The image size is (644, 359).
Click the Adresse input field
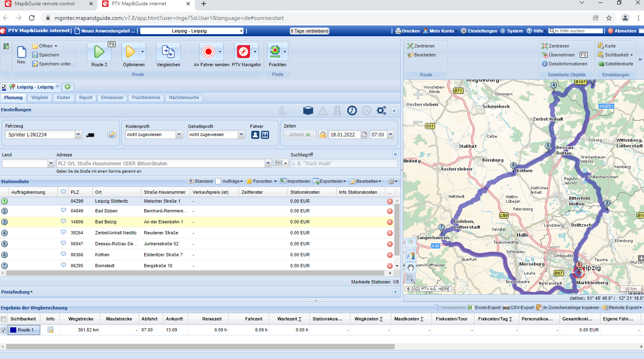[x=161, y=163]
